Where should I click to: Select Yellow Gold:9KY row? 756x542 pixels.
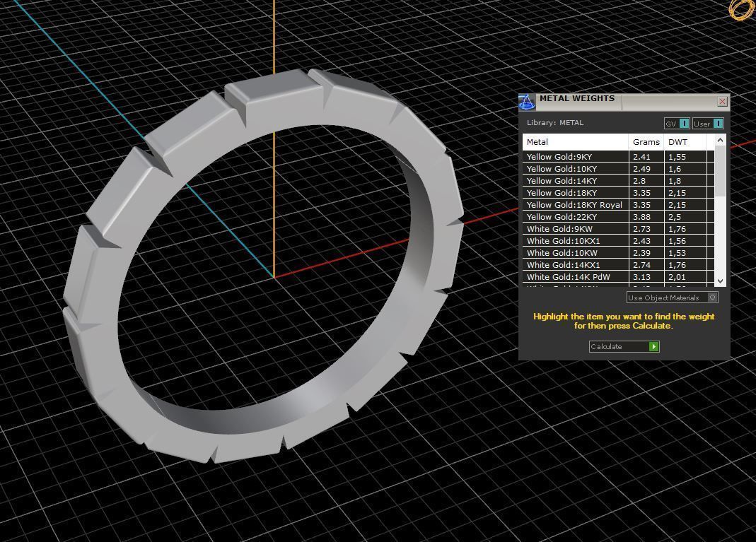[x=618, y=157]
